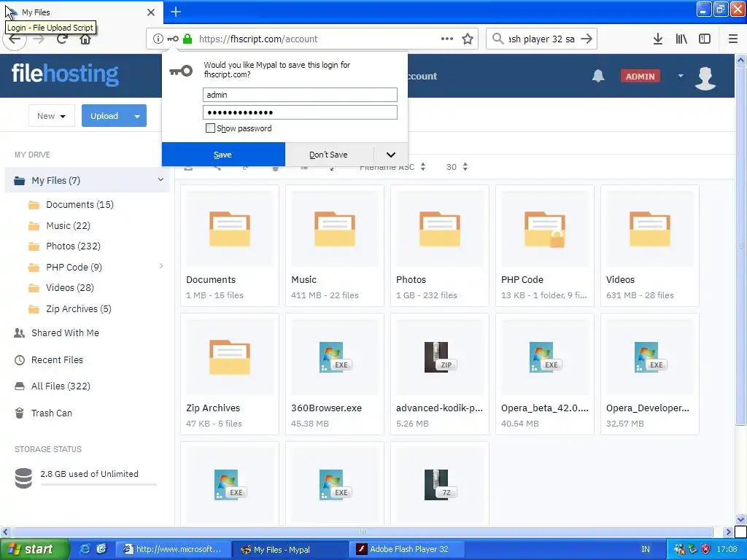Image resolution: width=747 pixels, height=560 pixels.
Task: Open the hamburger application menu
Action: pyautogui.click(x=733, y=39)
